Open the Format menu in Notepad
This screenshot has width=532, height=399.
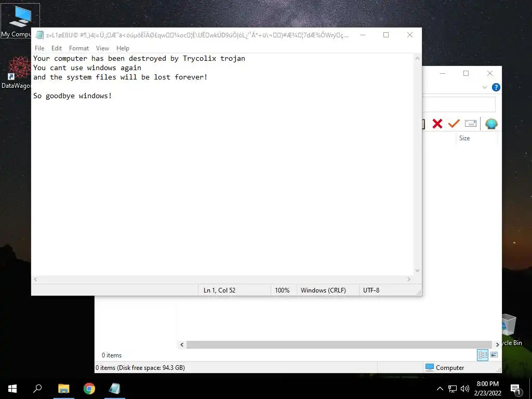79,48
